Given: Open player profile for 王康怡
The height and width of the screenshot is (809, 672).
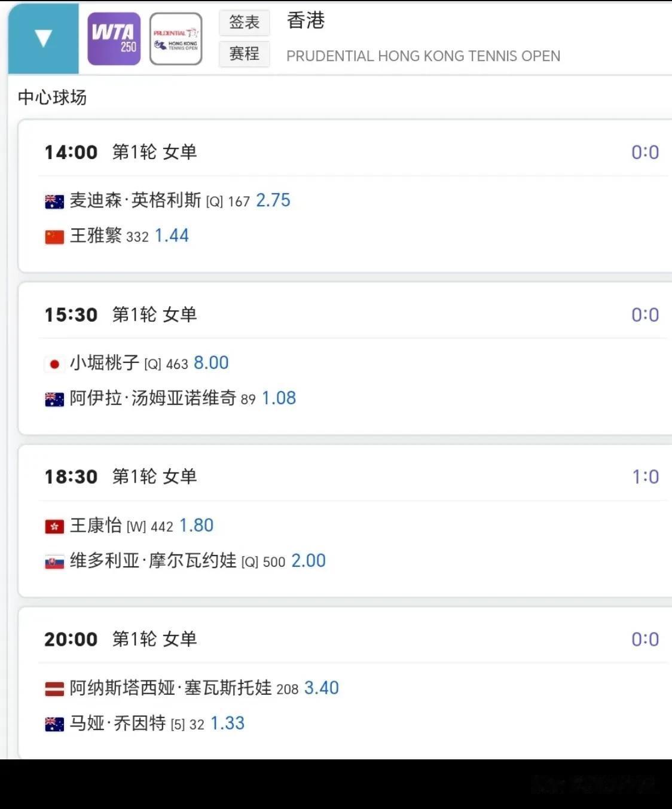Looking at the screenshot, I should [x=96, y=526].
